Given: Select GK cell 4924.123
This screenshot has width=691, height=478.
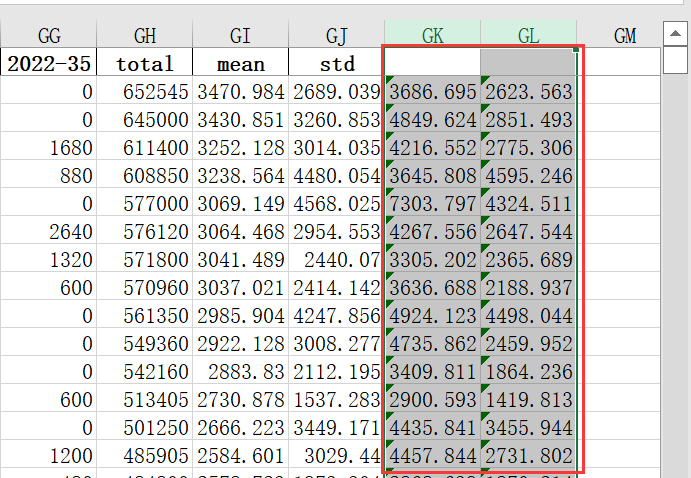Looking at the screenshot, I should (x=433, y=314).
